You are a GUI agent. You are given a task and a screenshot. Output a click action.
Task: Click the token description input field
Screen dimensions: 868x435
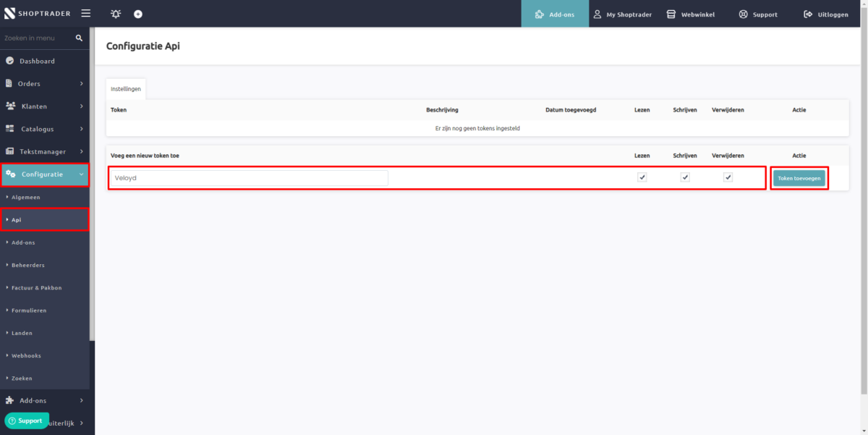coord(249,178)
